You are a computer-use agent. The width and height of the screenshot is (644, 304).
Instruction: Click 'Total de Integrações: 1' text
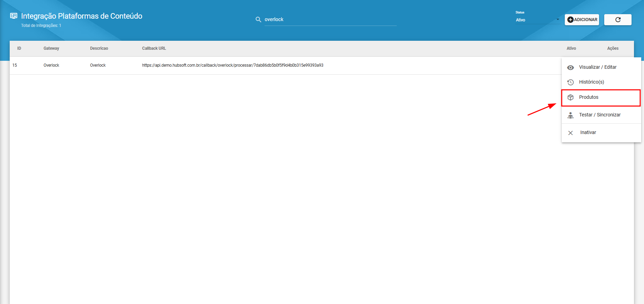[41, 26]
